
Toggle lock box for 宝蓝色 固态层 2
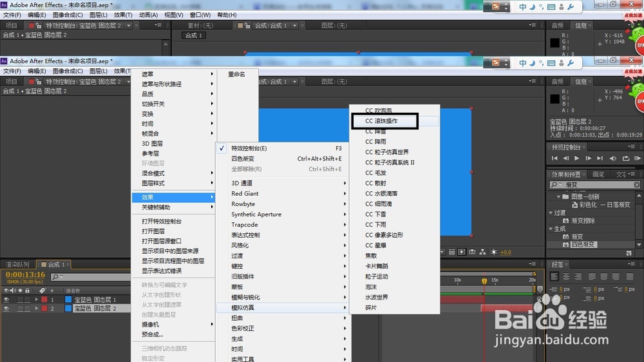(27, 308)
